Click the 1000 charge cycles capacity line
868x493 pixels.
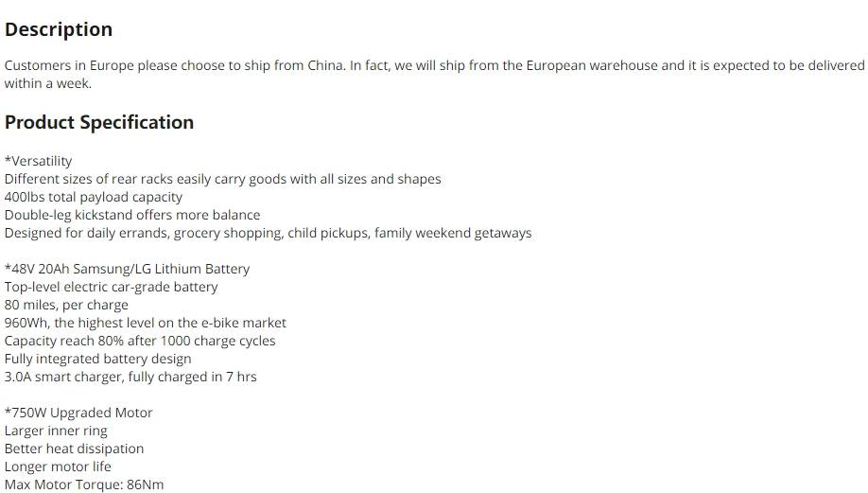[x=140, y=341]
